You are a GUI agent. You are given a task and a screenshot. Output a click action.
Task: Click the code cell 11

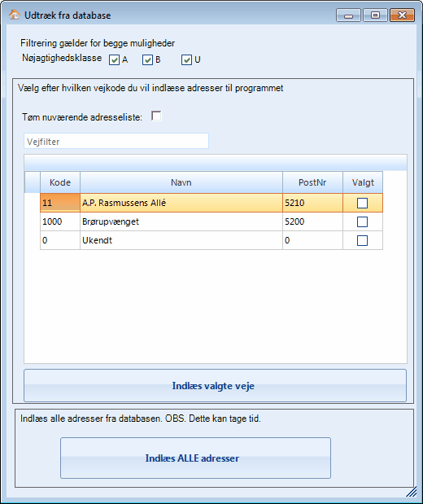coord(60,203)
